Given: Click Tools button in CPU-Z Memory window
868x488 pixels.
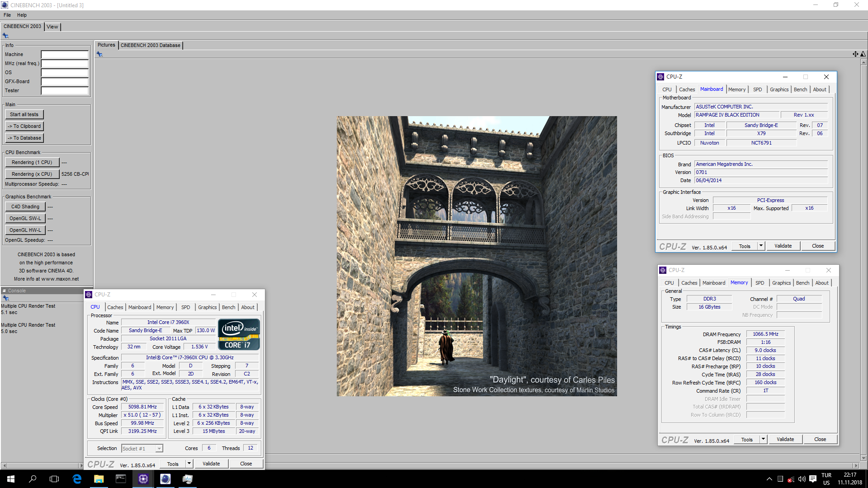Looking at the screenshot, I should (x=747, y=439).
